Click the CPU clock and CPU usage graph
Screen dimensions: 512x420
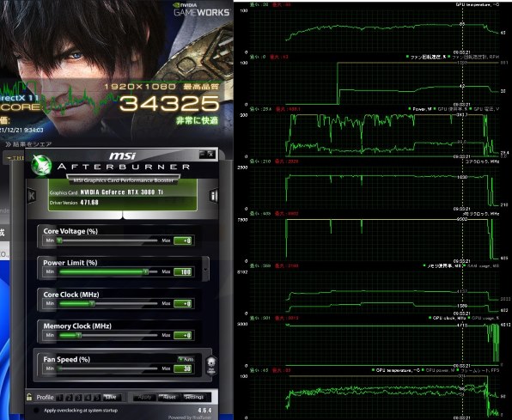374,344
